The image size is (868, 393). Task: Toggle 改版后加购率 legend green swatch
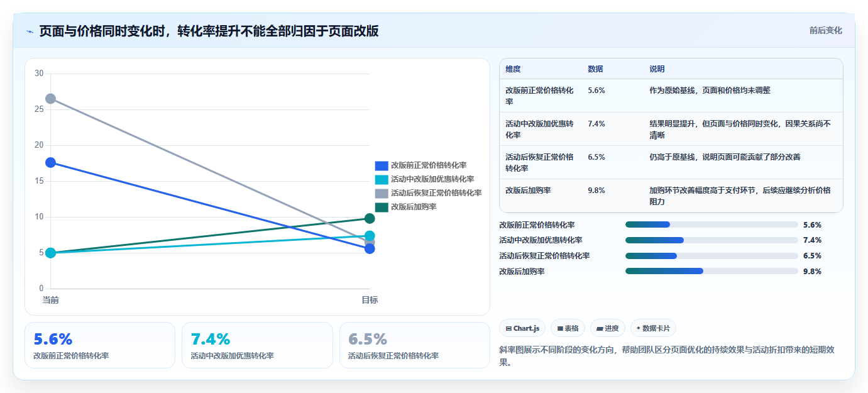[382, 208]
